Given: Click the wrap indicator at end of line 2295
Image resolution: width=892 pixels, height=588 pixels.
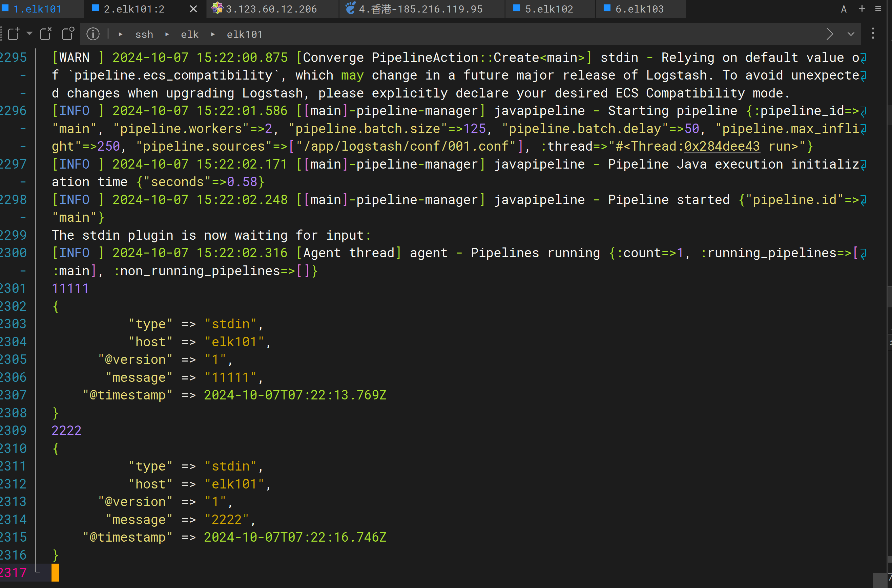Looking at the screenshot, I should point(864,58).
